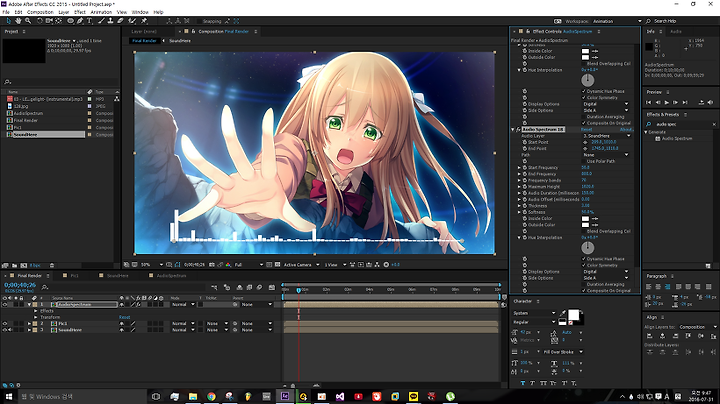Click the End Point crosshair picker in Audio Spectrum 18

coord(585,149)
